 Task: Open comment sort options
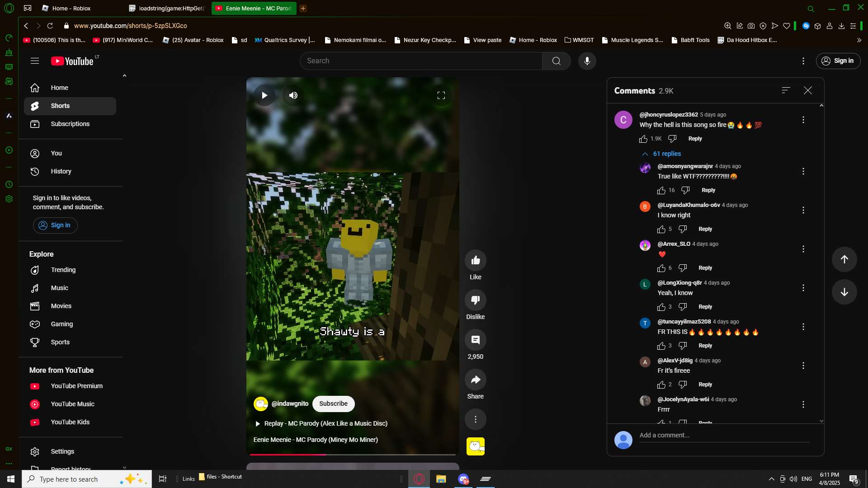tap(786, 90)
